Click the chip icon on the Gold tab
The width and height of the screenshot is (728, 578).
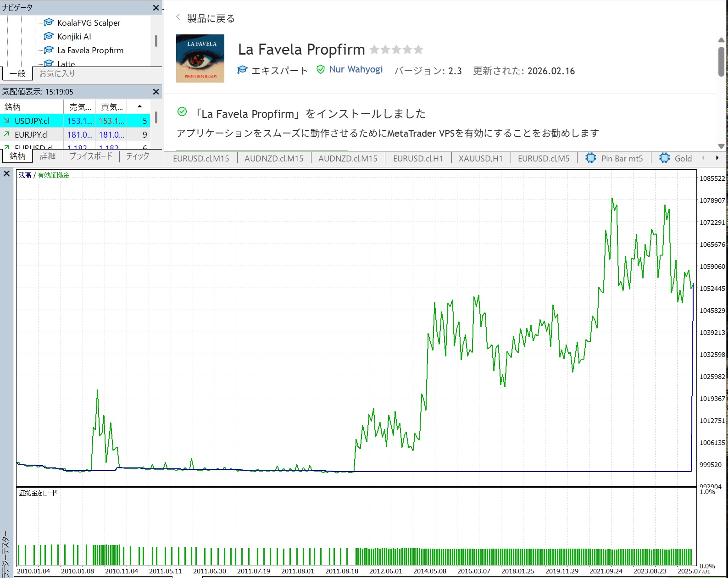click(664, 158)
